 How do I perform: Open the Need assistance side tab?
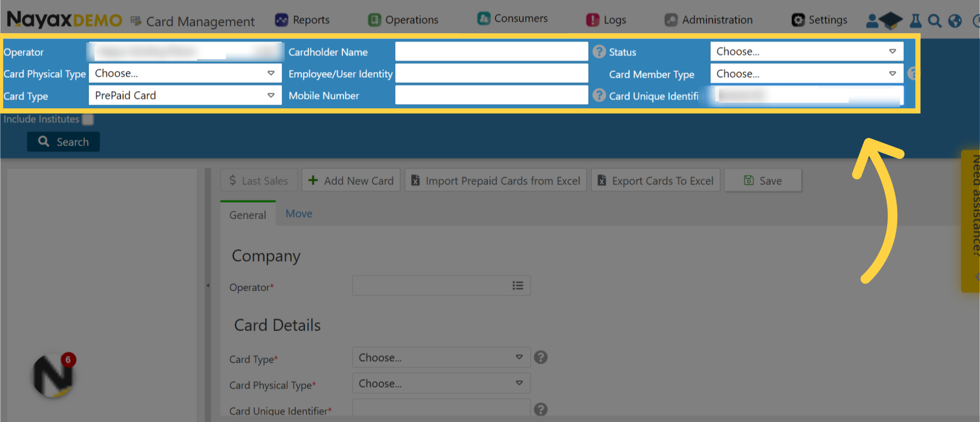971,221
